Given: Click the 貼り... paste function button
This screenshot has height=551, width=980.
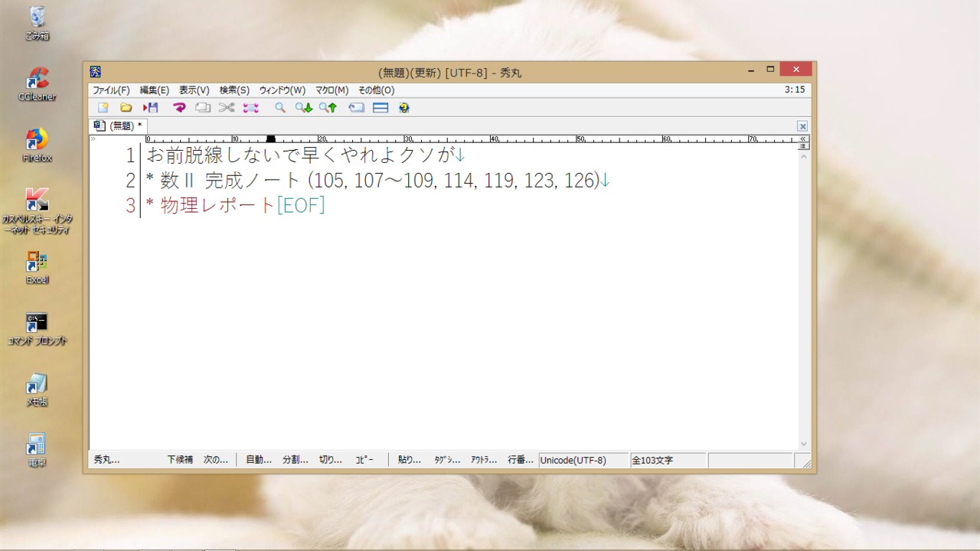Looking at the screenshot, I should coord(409,460).
